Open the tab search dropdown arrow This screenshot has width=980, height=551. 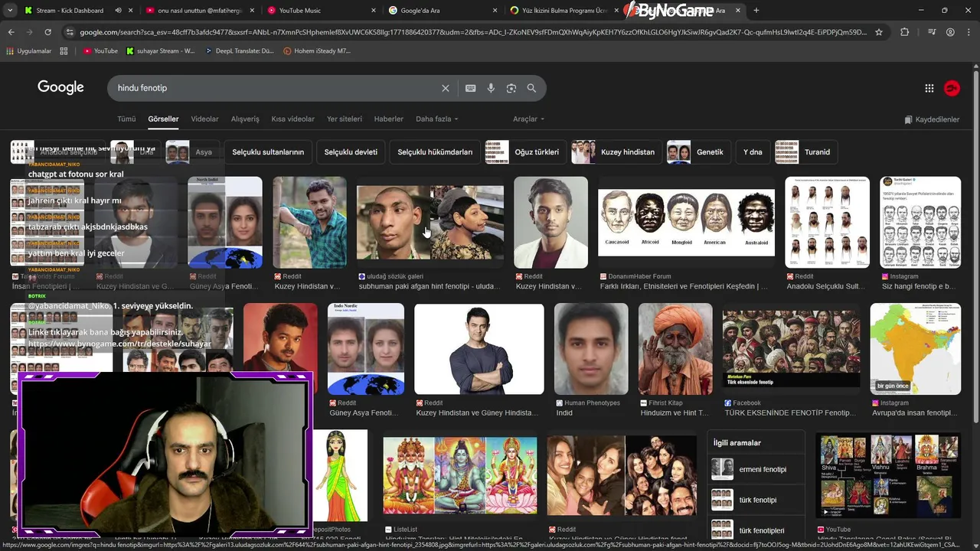9,11
